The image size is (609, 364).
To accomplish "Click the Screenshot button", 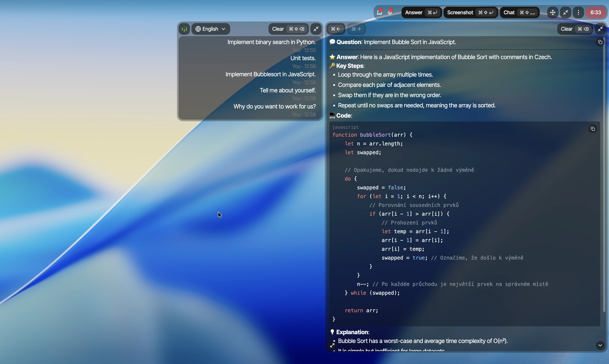I will tap(470, 12).
